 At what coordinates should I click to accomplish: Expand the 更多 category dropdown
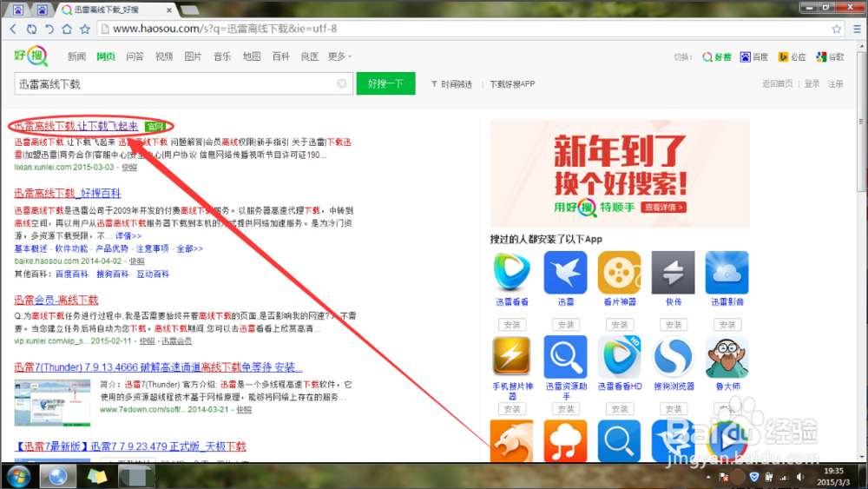pos(339,56)
